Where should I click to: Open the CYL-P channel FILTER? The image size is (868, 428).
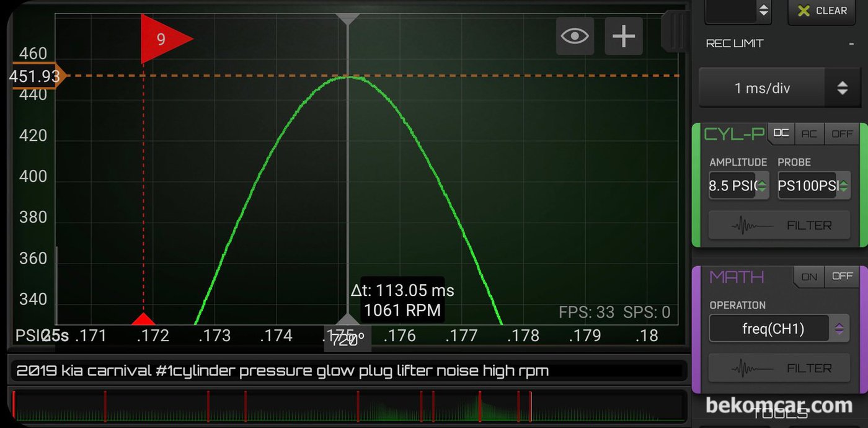coord(779,225)
